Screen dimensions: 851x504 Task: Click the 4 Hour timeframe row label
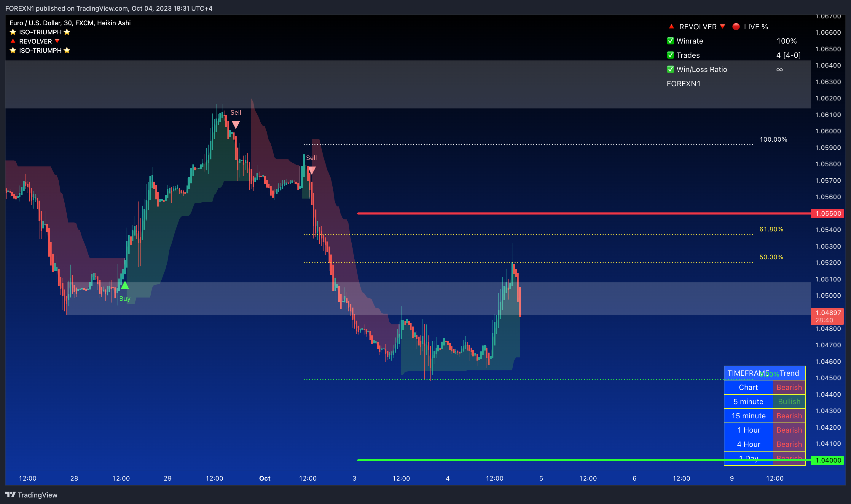[x=748, y=444]
